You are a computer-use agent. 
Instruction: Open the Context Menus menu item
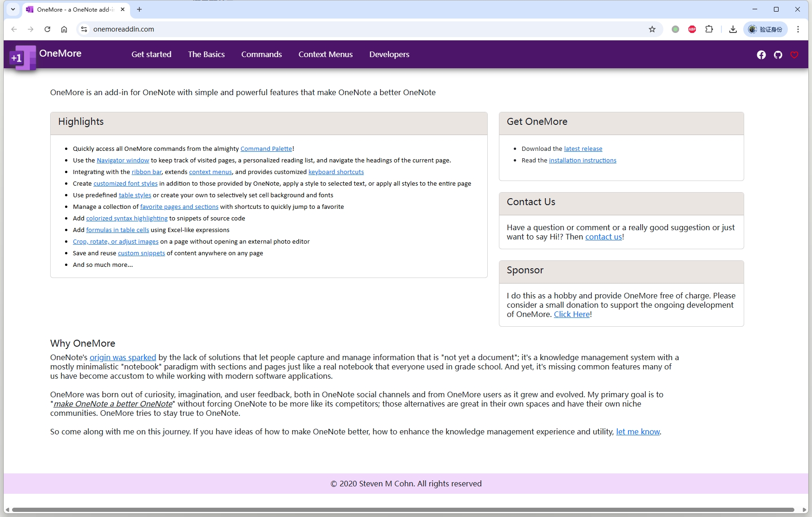click(326, 54)
